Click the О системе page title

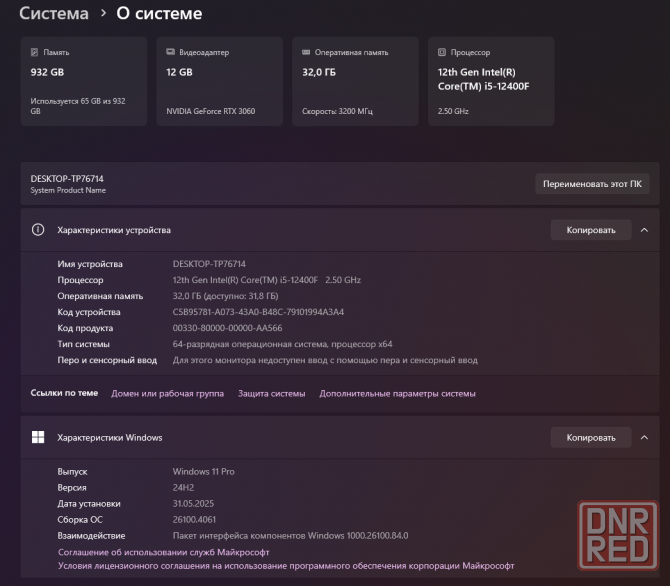coord(159,14)
